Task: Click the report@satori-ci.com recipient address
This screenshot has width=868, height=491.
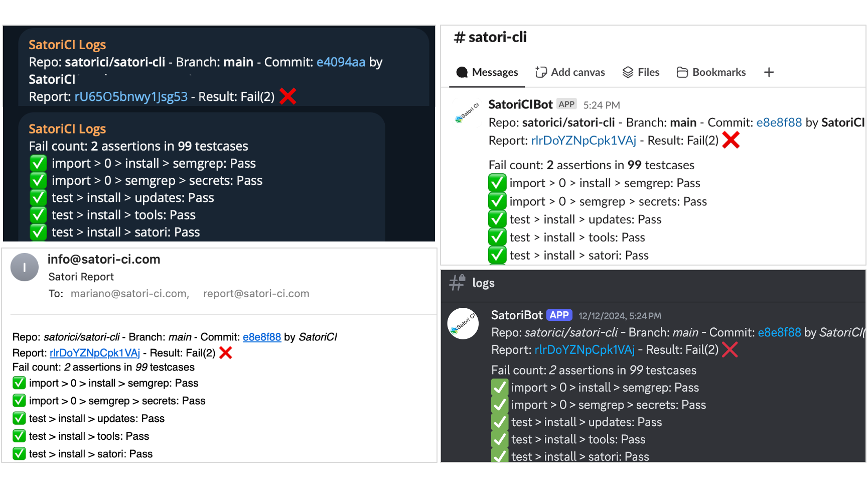Action: click(x=256, y=294)
